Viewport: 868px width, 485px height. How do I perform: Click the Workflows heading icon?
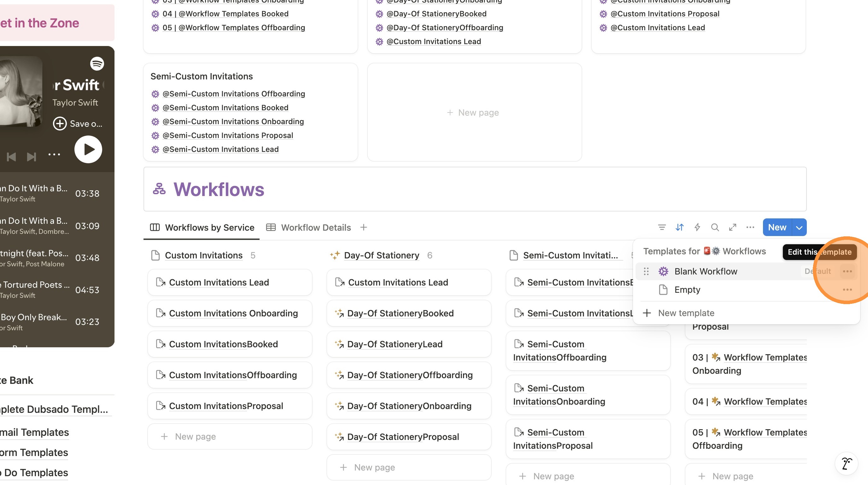[x=159, y=189]
